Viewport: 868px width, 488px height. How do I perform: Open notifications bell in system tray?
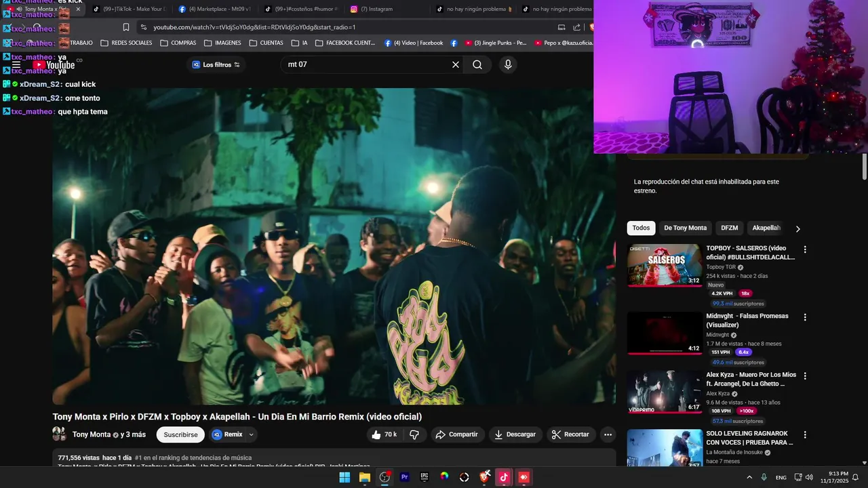click(x=855, y=477)
